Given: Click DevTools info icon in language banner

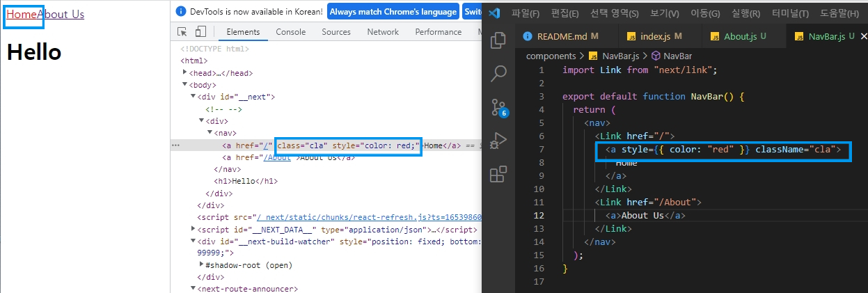Looking at the screenshot, I should click(x=182, y=12).
